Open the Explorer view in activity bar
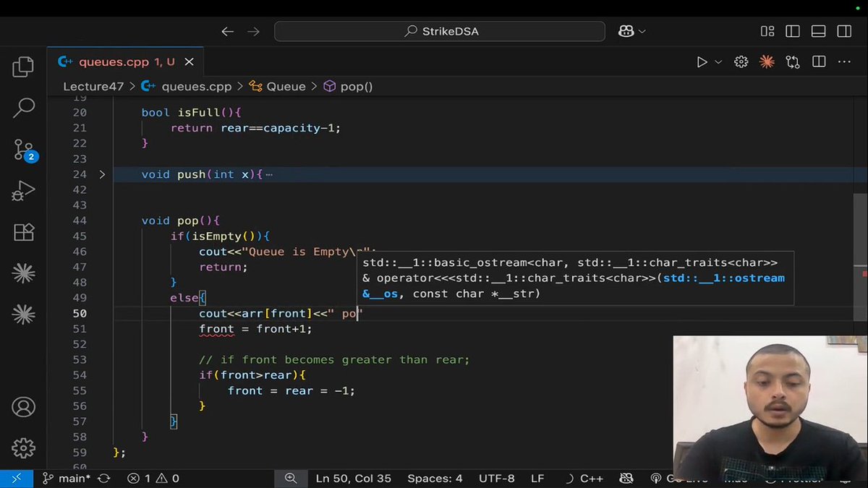Image resolution: width=868 pixels, height=488 pixels. [x=23, y=67]
